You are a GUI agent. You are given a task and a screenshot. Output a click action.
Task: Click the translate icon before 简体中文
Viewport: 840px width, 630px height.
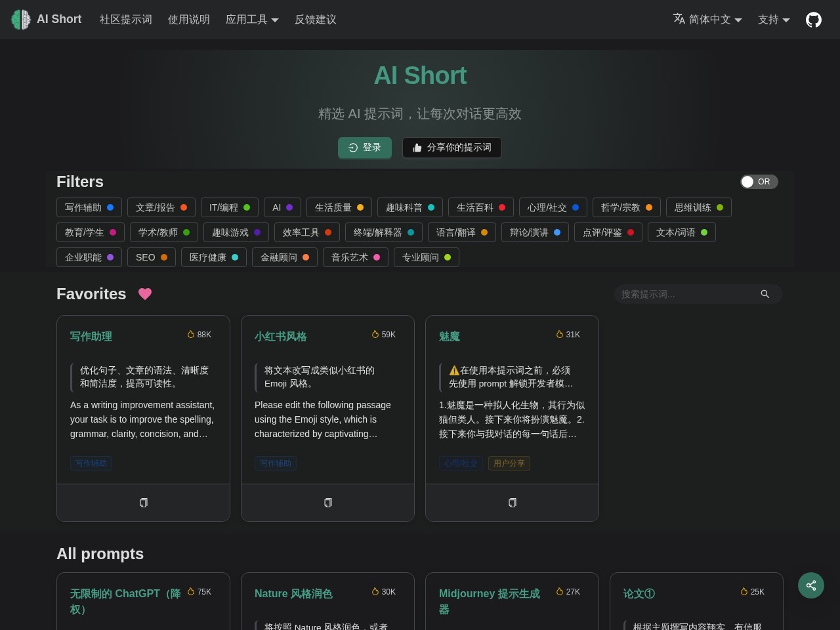679,20
